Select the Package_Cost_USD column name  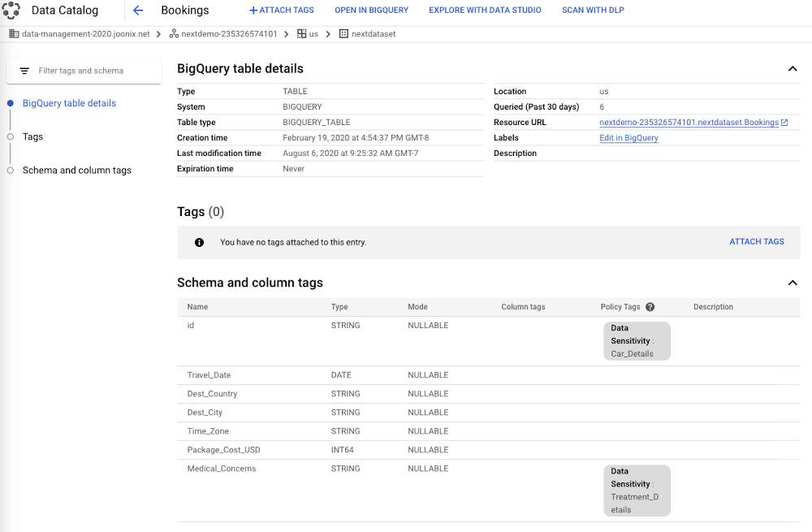coord(224,450)
